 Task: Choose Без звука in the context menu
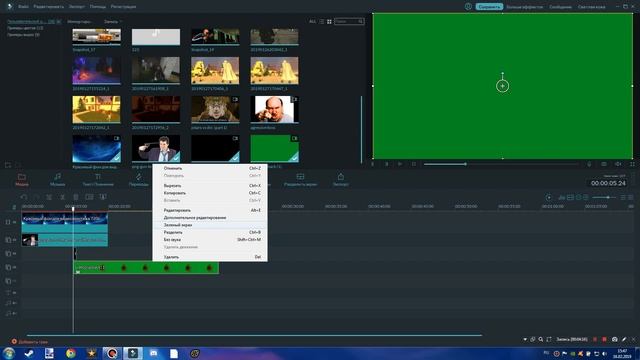[210, 240]
